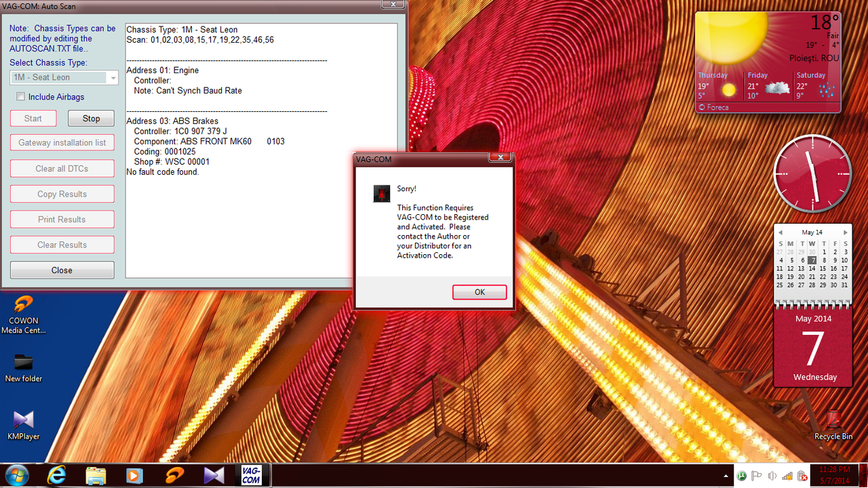Click OK in the VAG-COM Sorry dialog

[479, 292]
